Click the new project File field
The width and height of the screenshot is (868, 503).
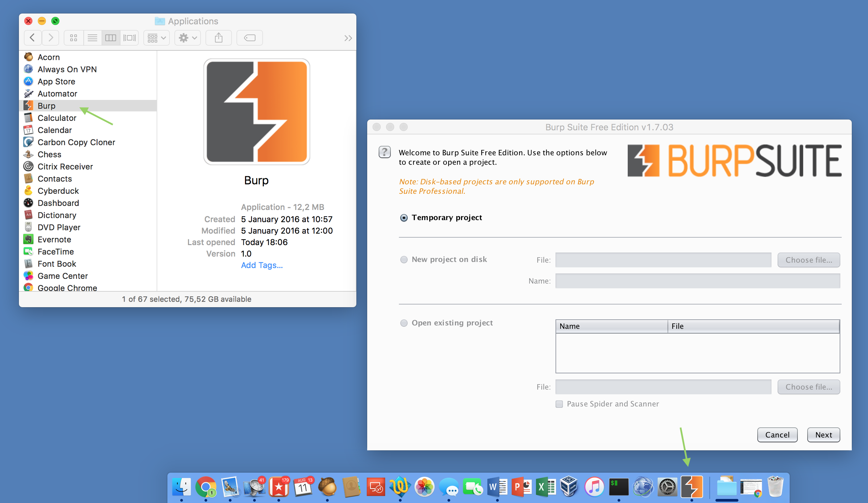tap(663, 260)
